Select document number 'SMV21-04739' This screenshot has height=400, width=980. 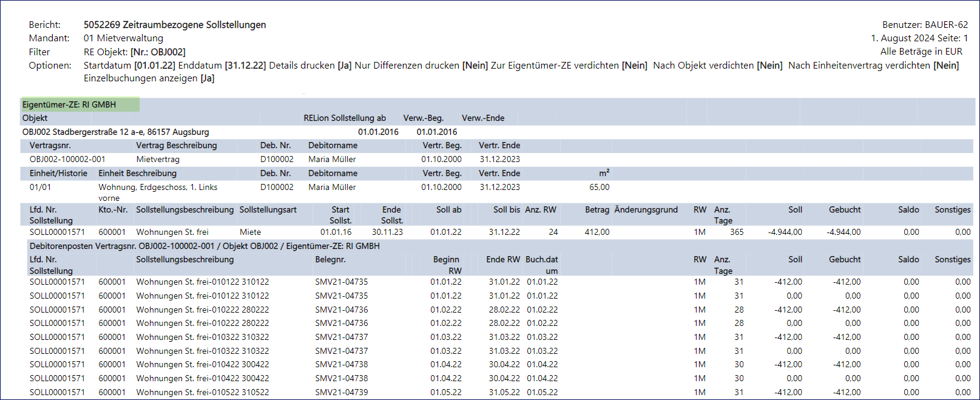pyautogui.click(x=341, y=392)
